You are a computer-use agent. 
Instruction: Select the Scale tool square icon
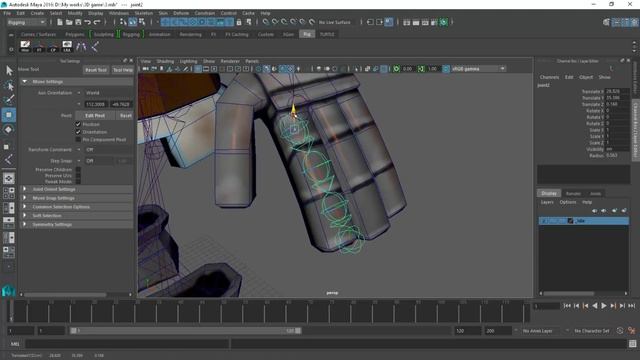6,146
